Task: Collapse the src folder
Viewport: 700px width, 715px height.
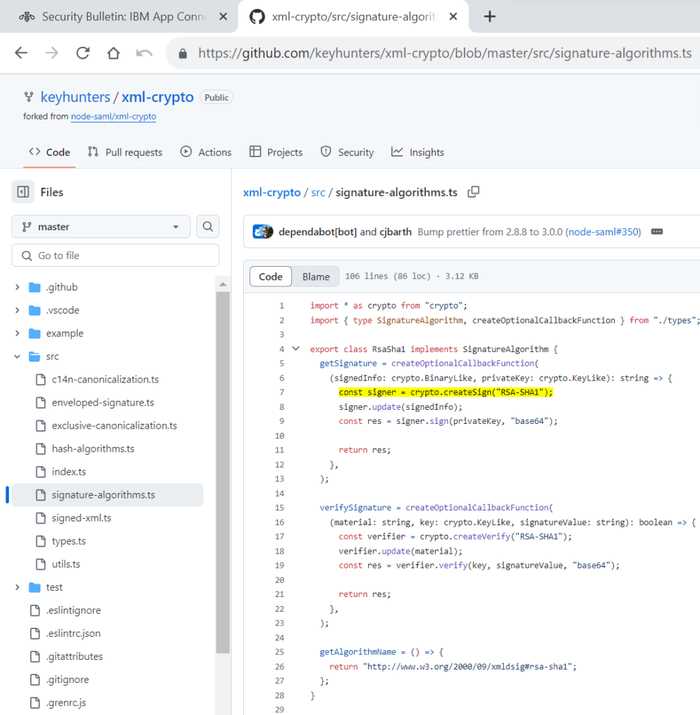Action: pos(17,356)
